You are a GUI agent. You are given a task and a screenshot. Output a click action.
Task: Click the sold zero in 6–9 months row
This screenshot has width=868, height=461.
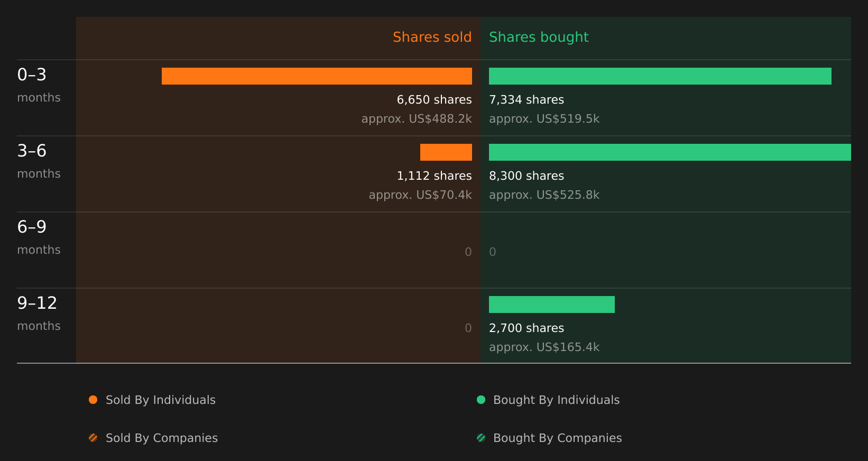[x=468, y=252]
